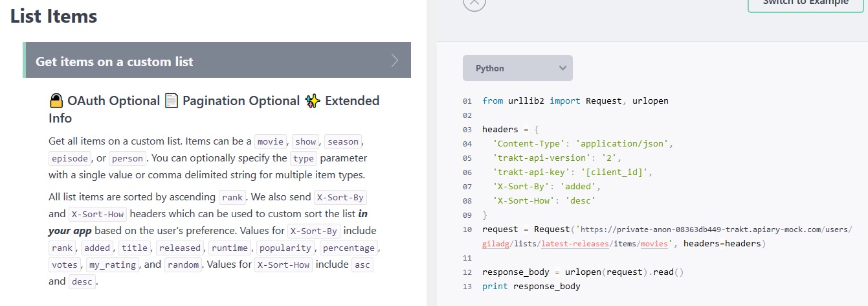
Task: Click the 'person' code tag
Action: pyautogui.click(x=128, y=158)
